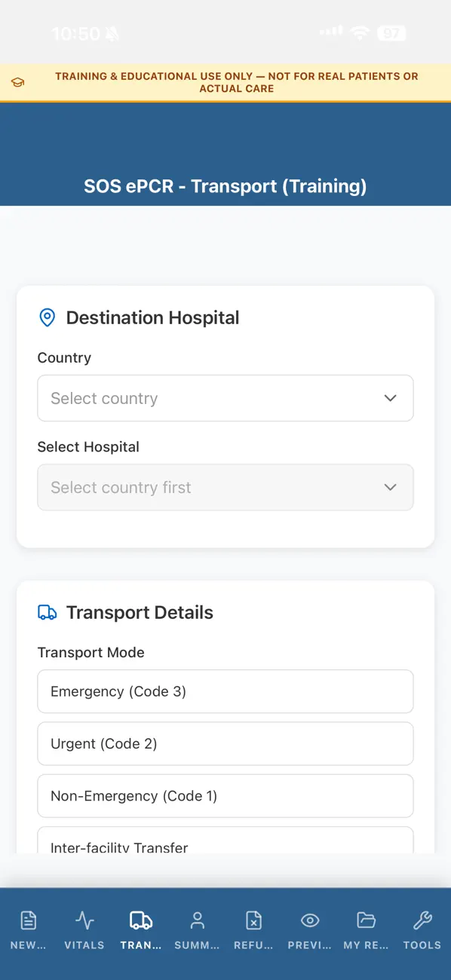The width and height of the screenshot is (451, 980).
Task: Expand the Select Hospital dropdown
Action: coord(225,487)
